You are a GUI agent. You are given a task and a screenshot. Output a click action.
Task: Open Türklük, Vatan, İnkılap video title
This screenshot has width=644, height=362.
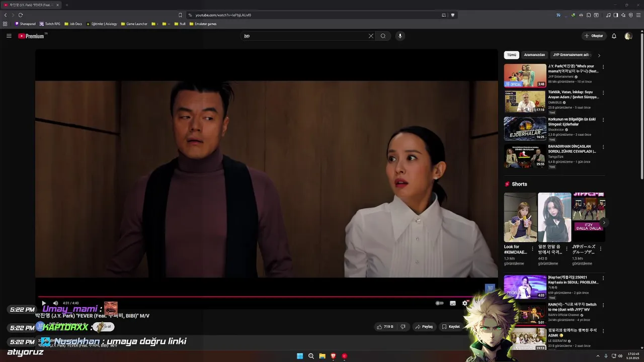(x=574, y=95)
